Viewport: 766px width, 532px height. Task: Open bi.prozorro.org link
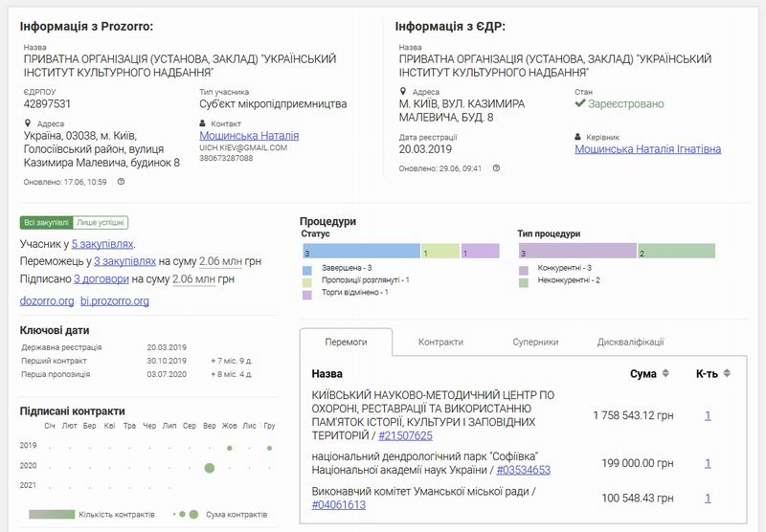pos(115,300)
